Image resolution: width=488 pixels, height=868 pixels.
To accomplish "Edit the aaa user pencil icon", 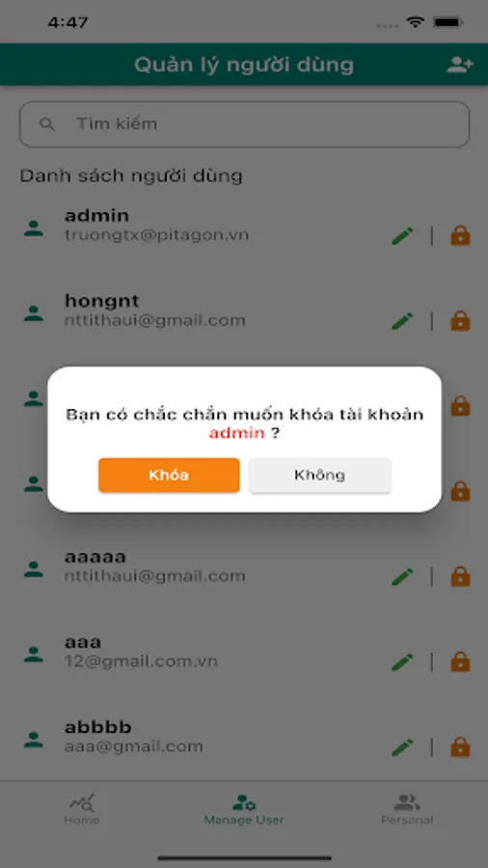I will pos(402,662).
